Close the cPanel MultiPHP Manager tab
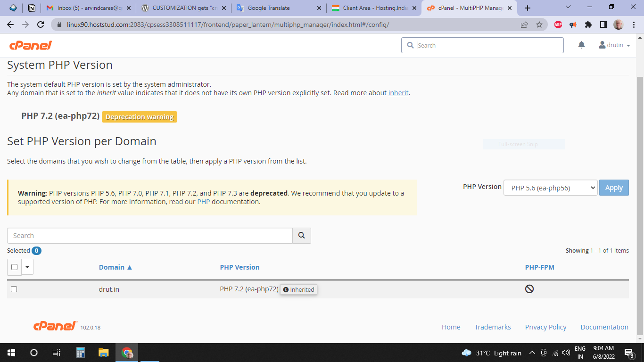 510,8
